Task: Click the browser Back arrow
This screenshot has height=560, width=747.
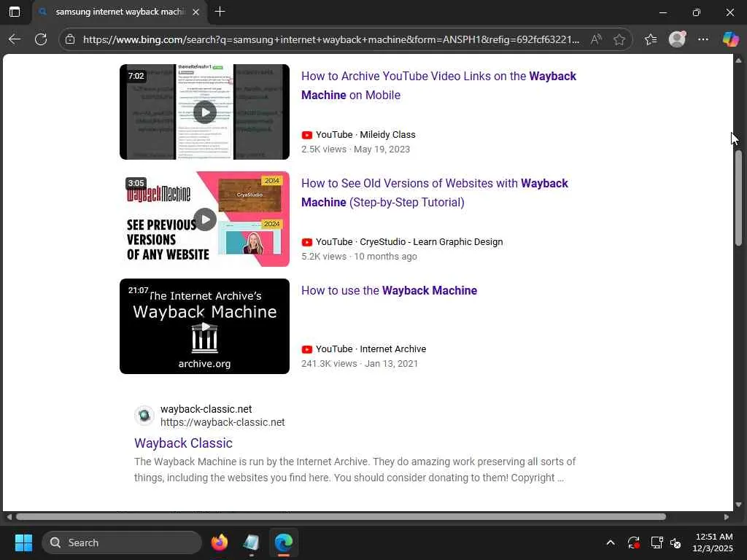Action: 15,39
